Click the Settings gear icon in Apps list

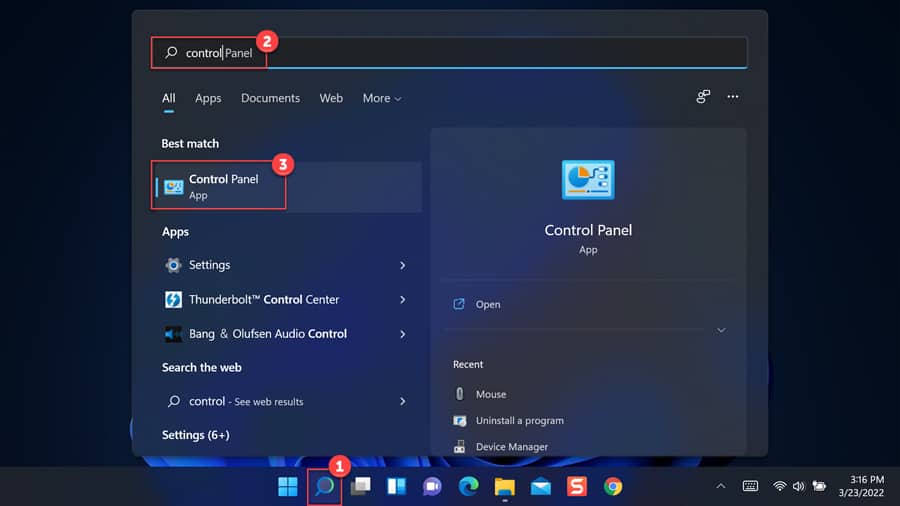[173, 265]
